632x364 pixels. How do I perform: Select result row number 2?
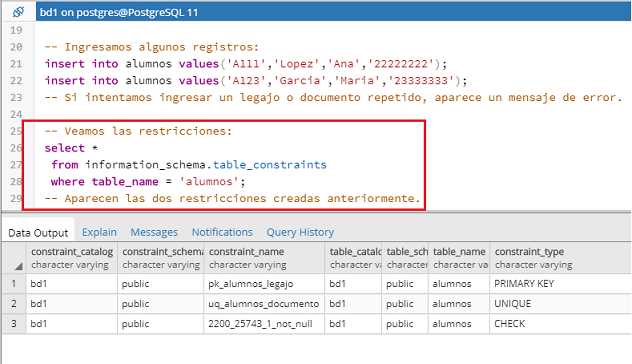(14, 304)
